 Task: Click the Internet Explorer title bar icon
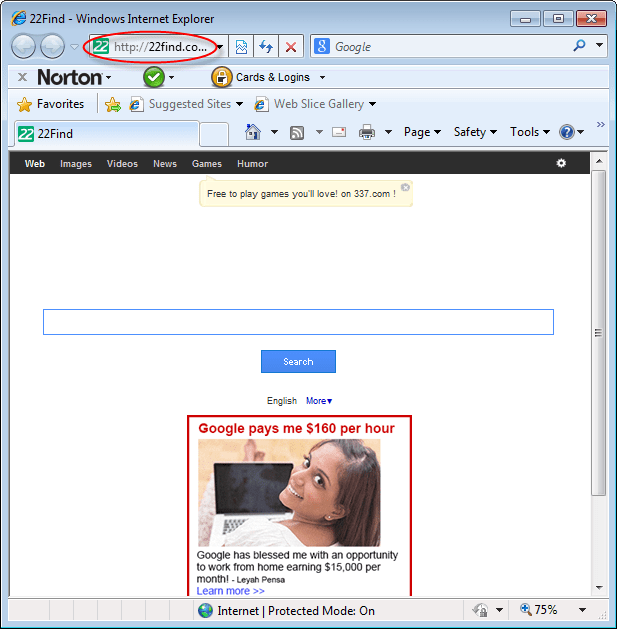tap(18, 18)
